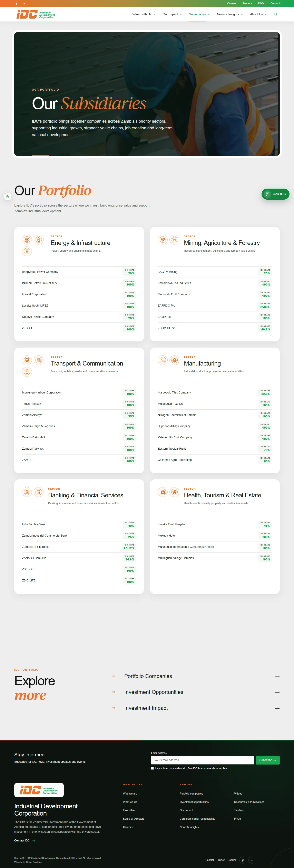Click the search magnifier icon in navigation
The image size is (294, 868).
(275, 14)
